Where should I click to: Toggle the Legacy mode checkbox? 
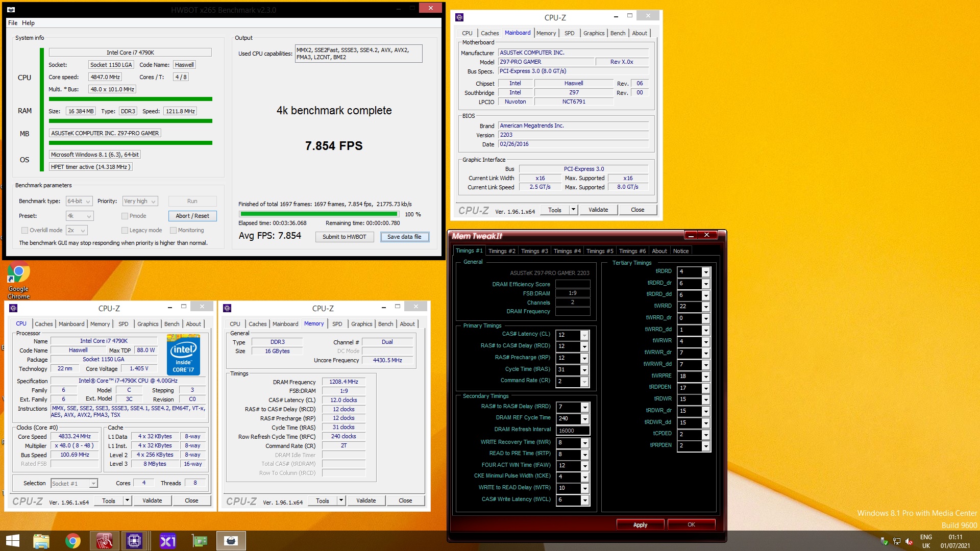tap(125, 230)
